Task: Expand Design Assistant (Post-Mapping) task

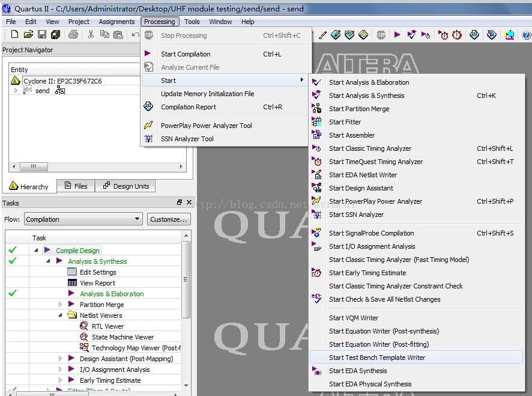Action: [60, 359]
